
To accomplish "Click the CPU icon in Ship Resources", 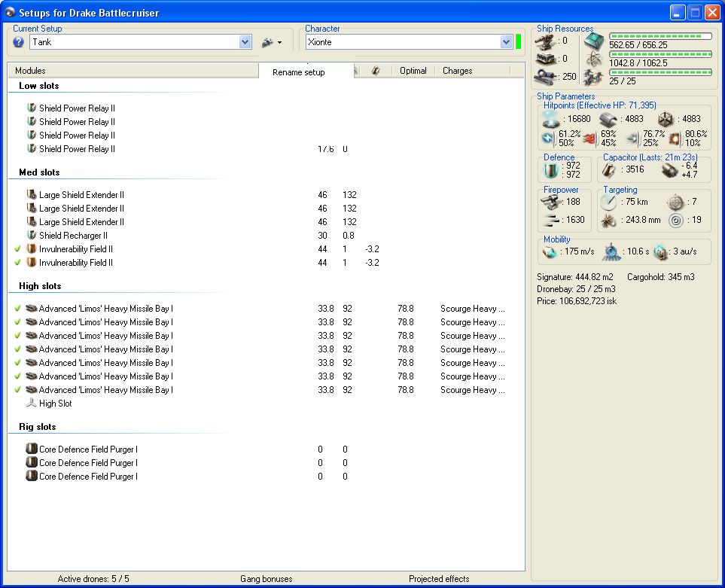I will click(x=594, y=41).
